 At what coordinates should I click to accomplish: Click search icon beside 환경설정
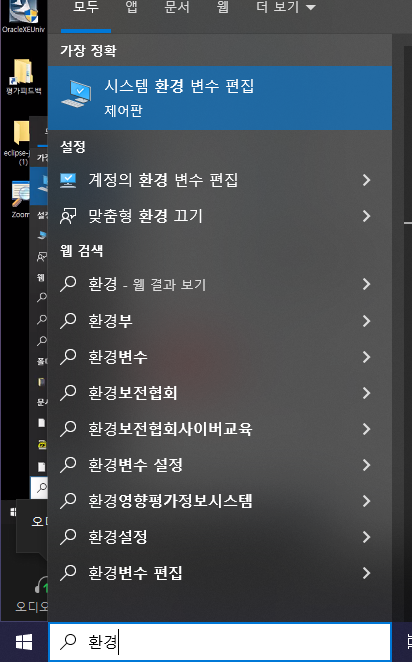(x=68, y=537)
